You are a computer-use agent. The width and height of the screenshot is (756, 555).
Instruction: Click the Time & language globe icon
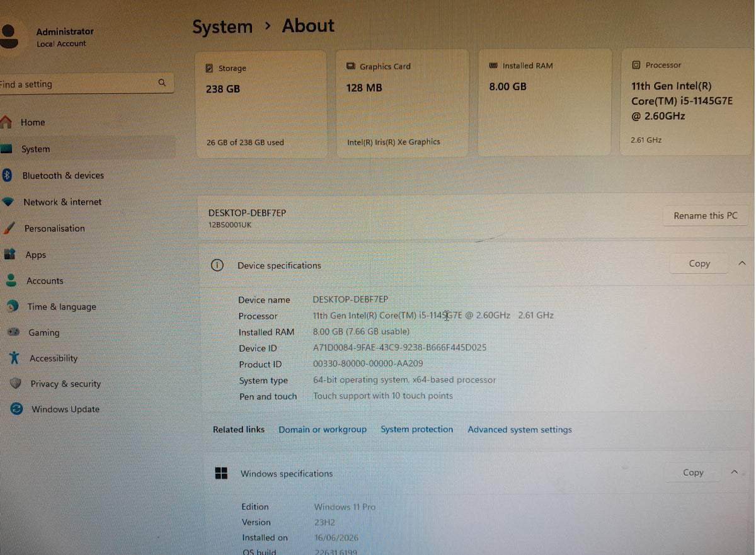tap(13, 307)
